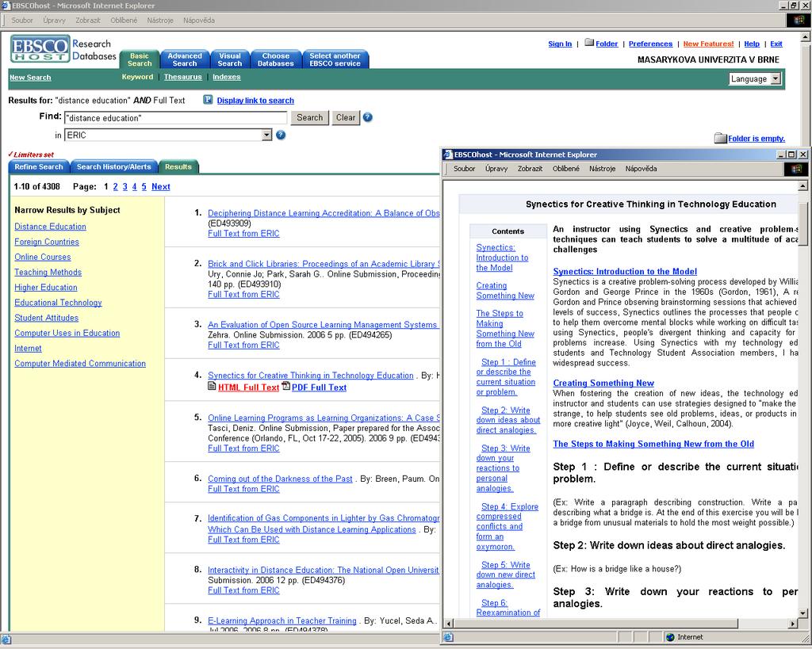Open the Refine Search tab
Viewport: 812px width, 649px height.
[x=39, y=166]
